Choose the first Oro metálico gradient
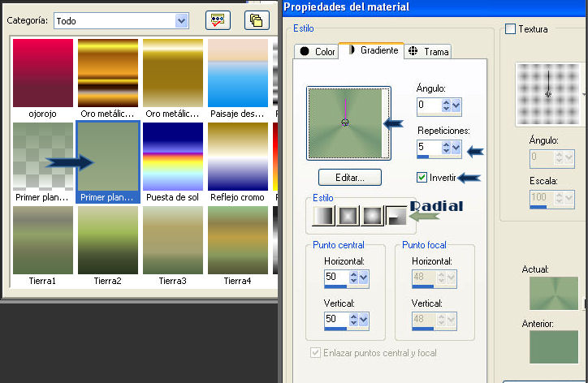Screen dimensions: 588x383 tap(108, 73)
